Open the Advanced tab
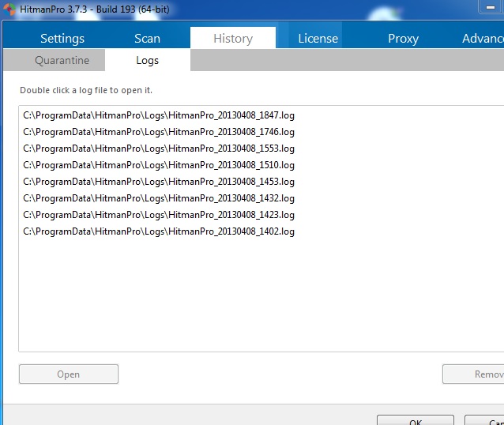The width and height of the screenshot is (504, 425). coord(482,38)
